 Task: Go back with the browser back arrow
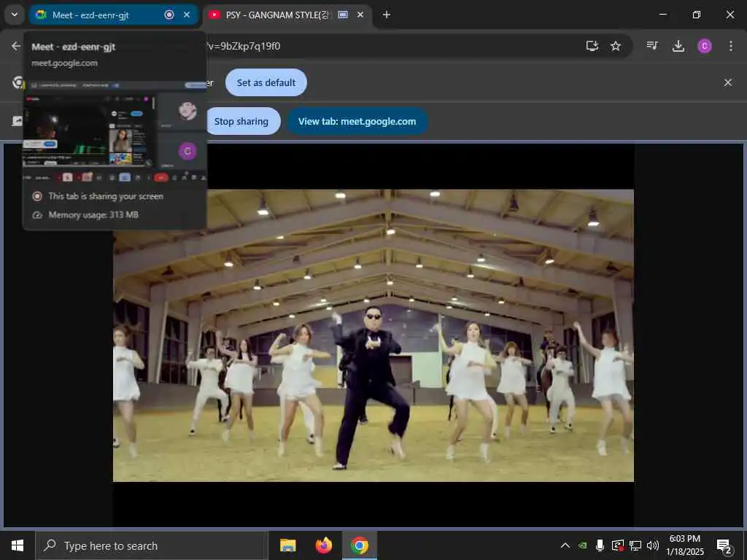click(x=16, y=46)
